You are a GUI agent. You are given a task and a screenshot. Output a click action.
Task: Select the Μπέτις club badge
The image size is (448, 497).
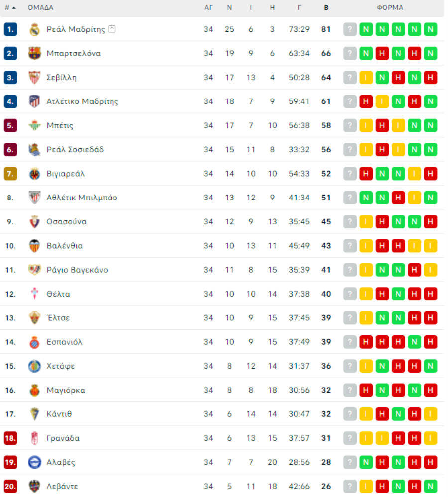(34, 125)
